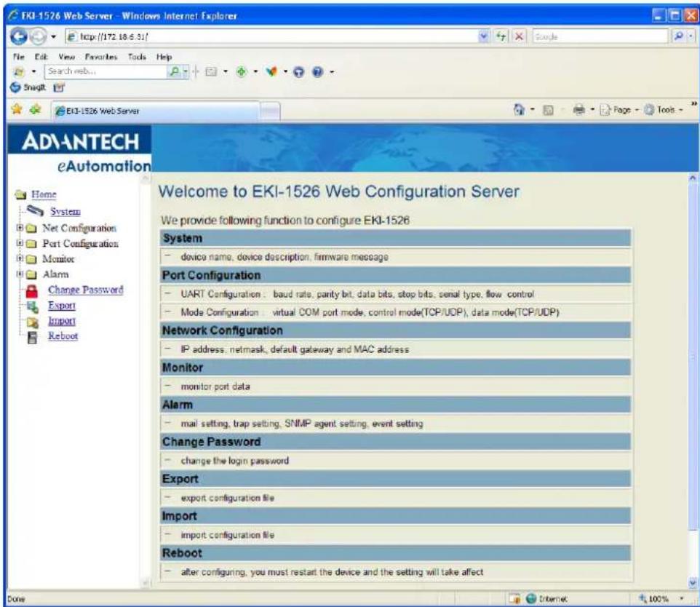The image size is (700, 607).
Task: Click the green diamond toolbar icon
Action: pos(242,71)
